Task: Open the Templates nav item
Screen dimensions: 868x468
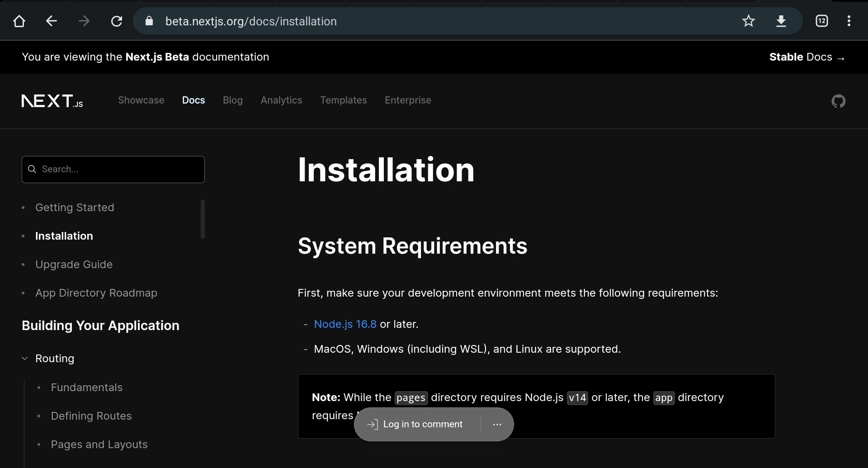Action: [x=344, y=100]
